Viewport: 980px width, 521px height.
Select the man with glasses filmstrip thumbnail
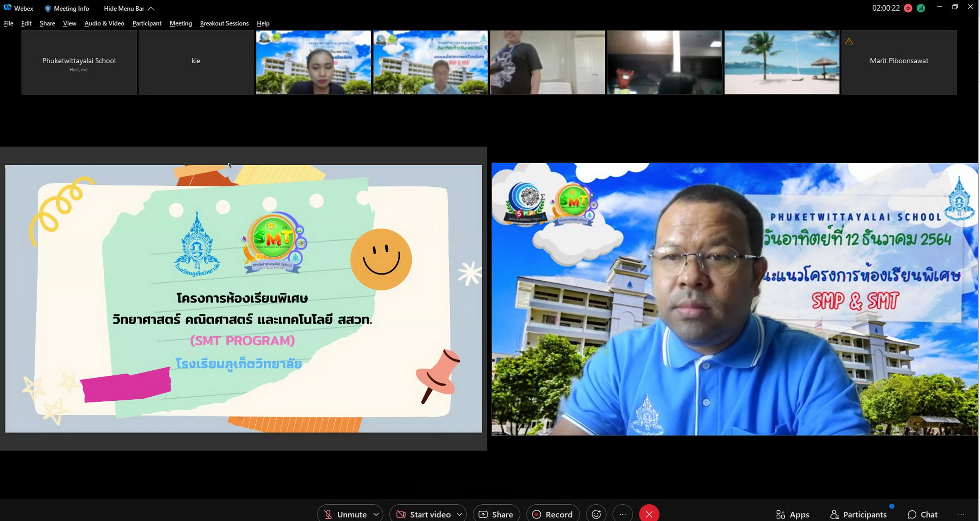pos(430,62)
